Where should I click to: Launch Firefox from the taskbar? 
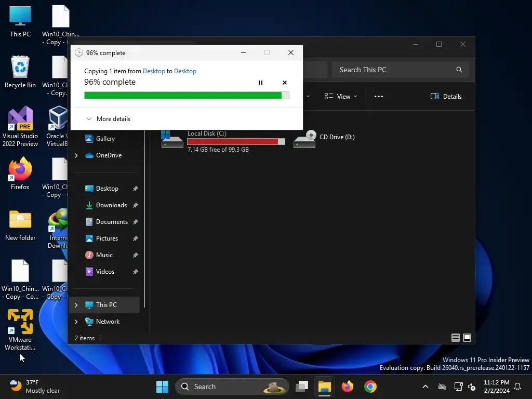pos(347,387)
